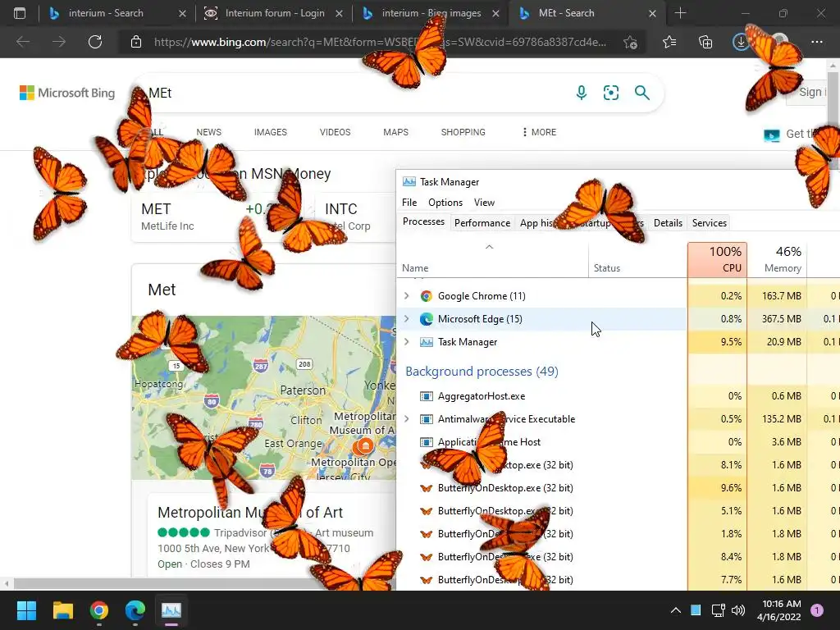Open the Edge vertical tabs icon
Image resolution: width=840 pixels, height=630 pixels.
click(20, 13)
